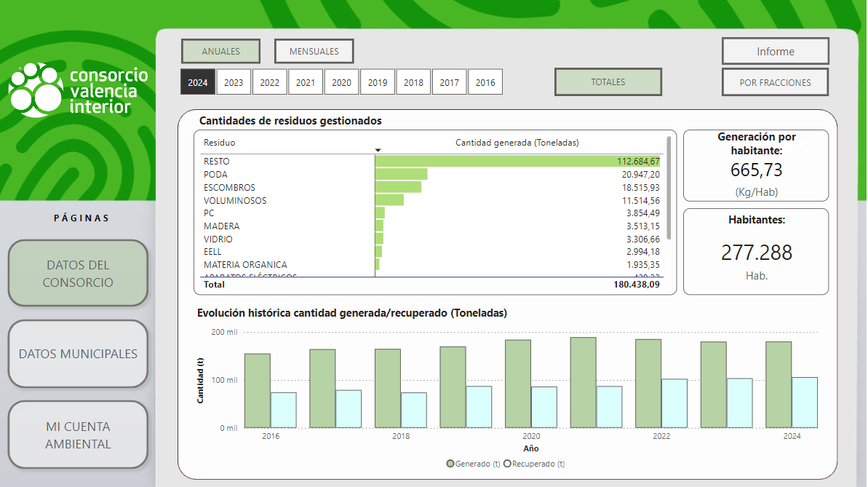Go to DATOS MUNICIPALES page
This screenshot has height=487, width=868.
coord(78,354)
